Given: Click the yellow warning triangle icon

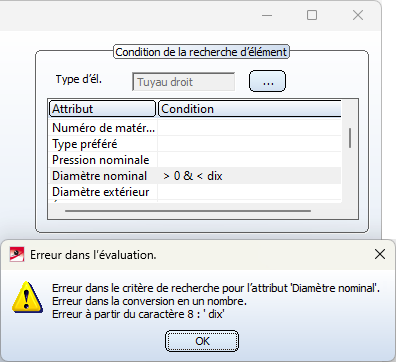Looking at the screenshot, I should (x=27, y=297).
